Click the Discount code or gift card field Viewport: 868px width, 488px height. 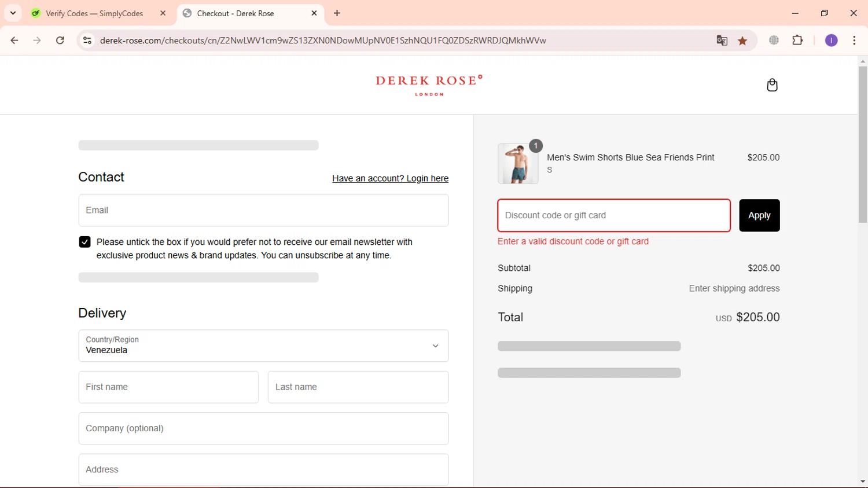click(x=614, y=215)
